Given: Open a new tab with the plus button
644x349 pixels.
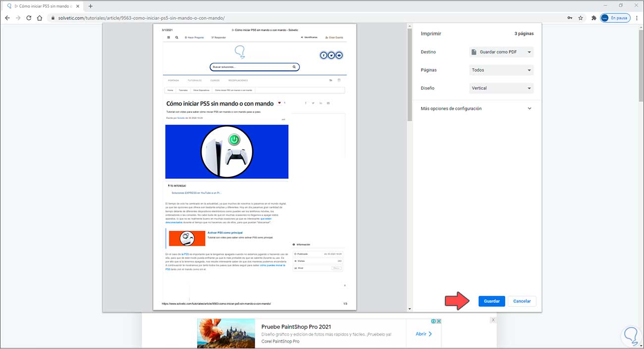Looking at the screenshot, I should [90, 6].
